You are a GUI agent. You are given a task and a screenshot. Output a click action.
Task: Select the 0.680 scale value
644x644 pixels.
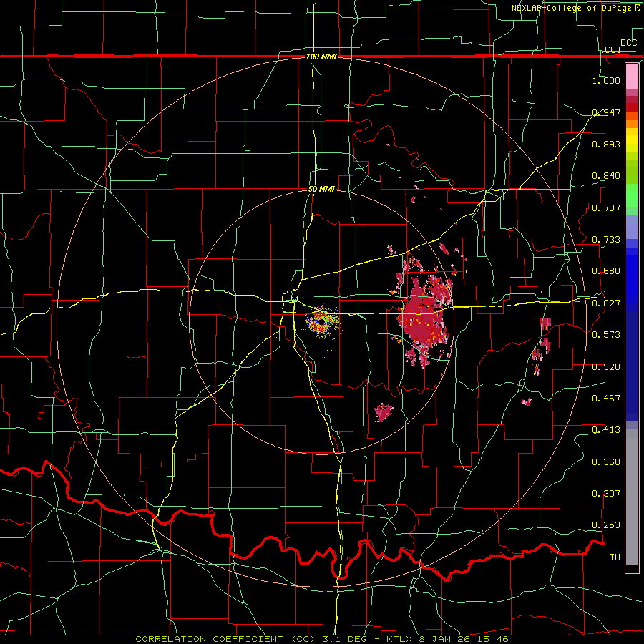point(606,271)
